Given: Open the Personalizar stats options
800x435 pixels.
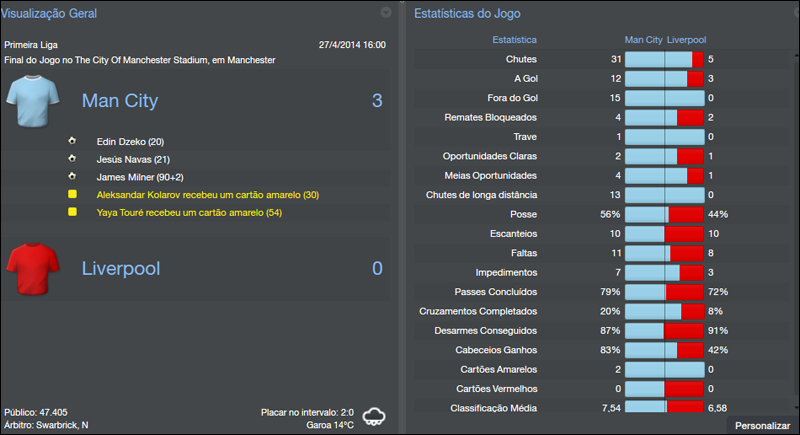Looking at the screenshot, I should pos(762,426).
